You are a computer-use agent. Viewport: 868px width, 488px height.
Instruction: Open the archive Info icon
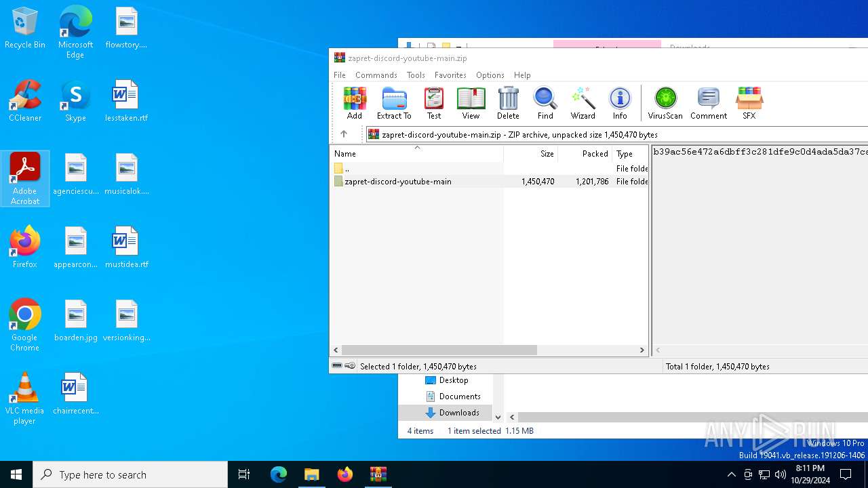click(x=620, y=103)
